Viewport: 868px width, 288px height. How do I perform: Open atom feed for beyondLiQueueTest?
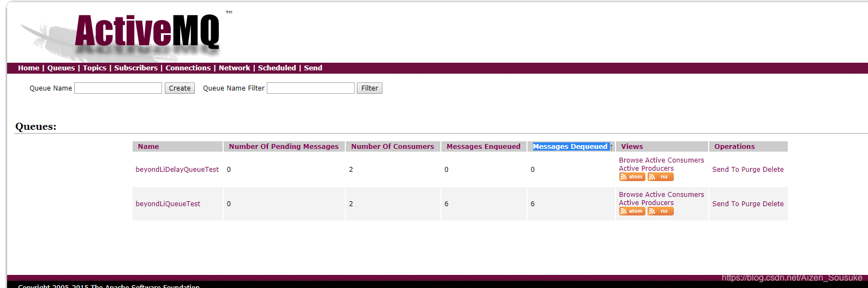(x=632, y=211)
